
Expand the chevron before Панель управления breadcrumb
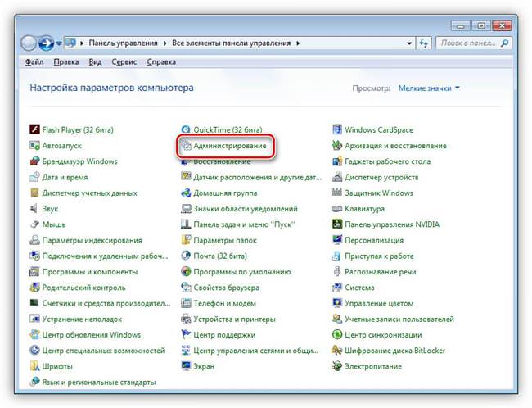(82, 43)
